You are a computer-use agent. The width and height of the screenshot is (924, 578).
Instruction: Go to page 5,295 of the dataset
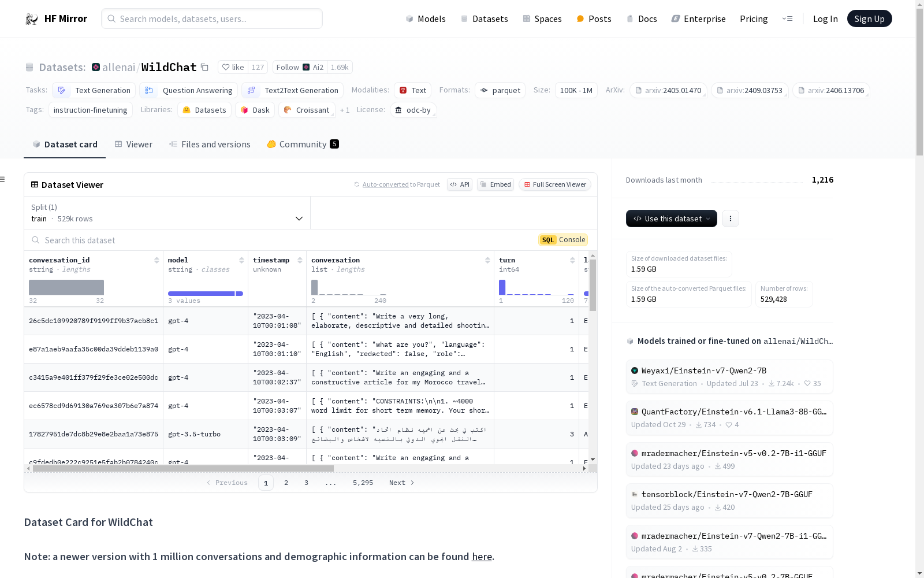click(363, 483)
